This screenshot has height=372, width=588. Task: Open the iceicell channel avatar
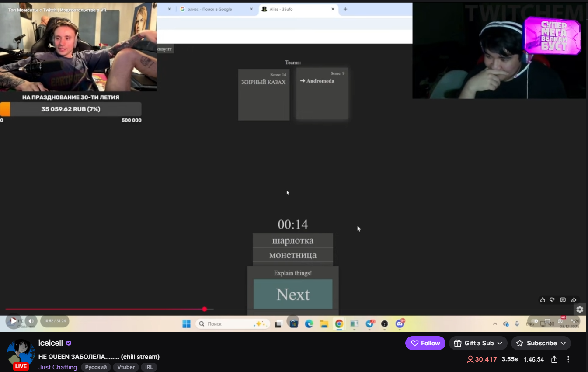tap(21, 353)
